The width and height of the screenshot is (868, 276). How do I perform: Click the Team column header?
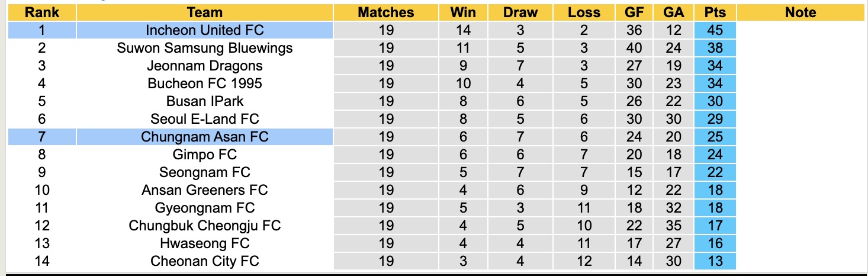pyautogui.click(x=205, y=12)
